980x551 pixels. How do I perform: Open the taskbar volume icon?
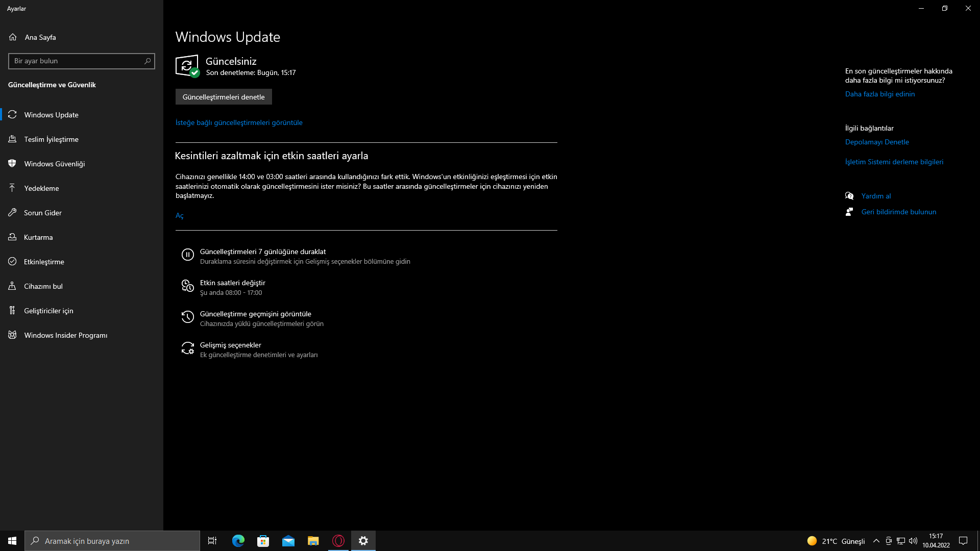click(913, 541)
